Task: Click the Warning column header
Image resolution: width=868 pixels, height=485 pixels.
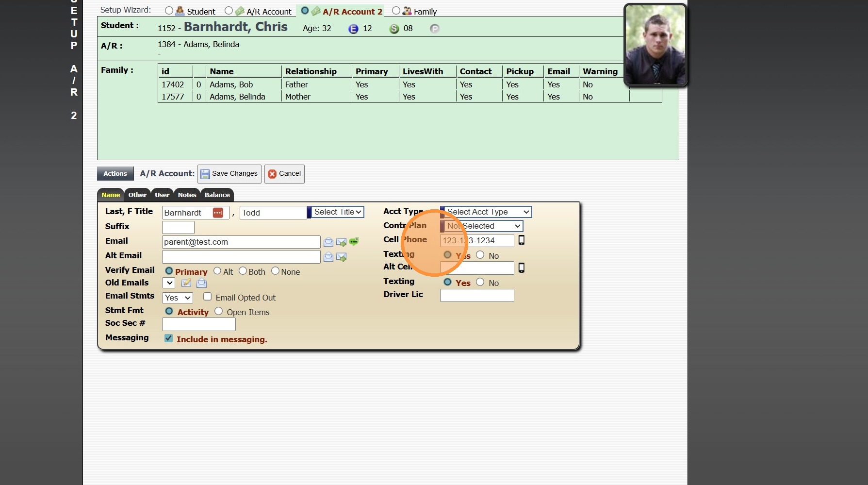Action: (x=600, y=71)
